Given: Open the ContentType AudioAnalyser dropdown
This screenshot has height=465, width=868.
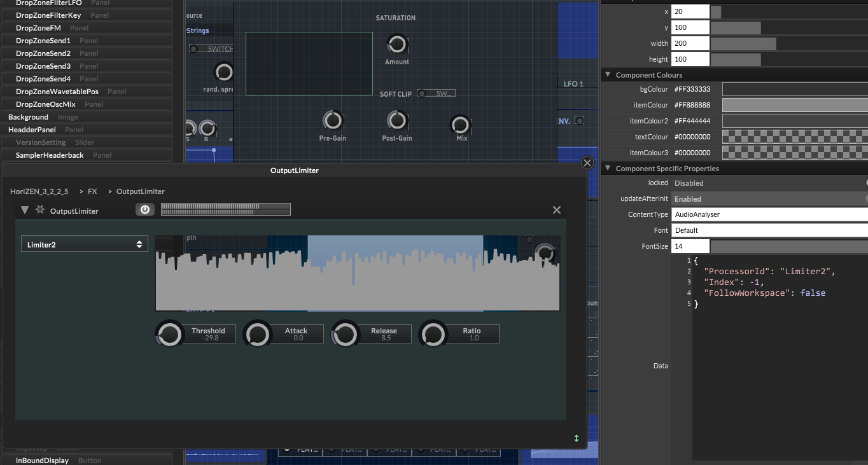Looking at the screenshot, I should (x=769, y=214).
